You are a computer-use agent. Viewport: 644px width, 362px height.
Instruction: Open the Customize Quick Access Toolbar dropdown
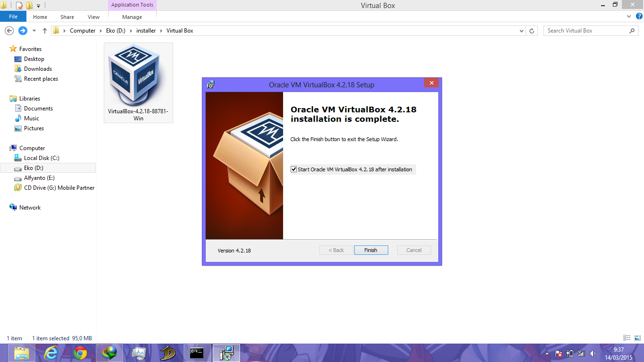click(38, 6)
